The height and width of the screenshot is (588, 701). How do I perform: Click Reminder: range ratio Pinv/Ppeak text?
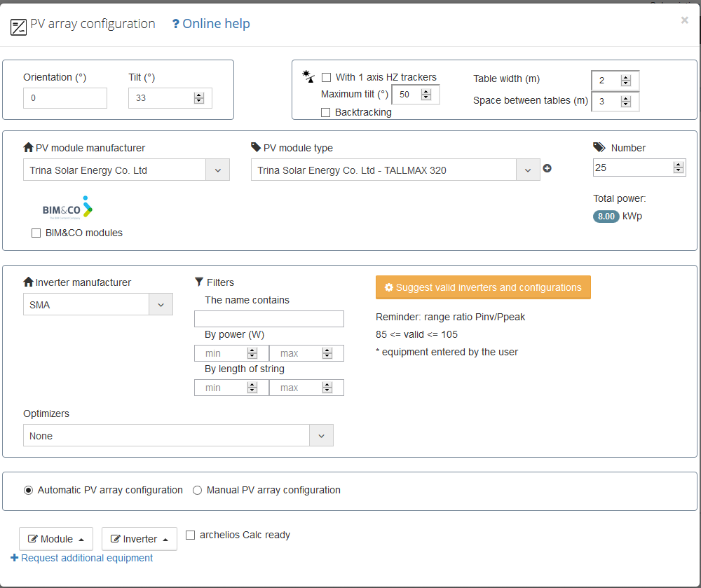click(450, 317)
